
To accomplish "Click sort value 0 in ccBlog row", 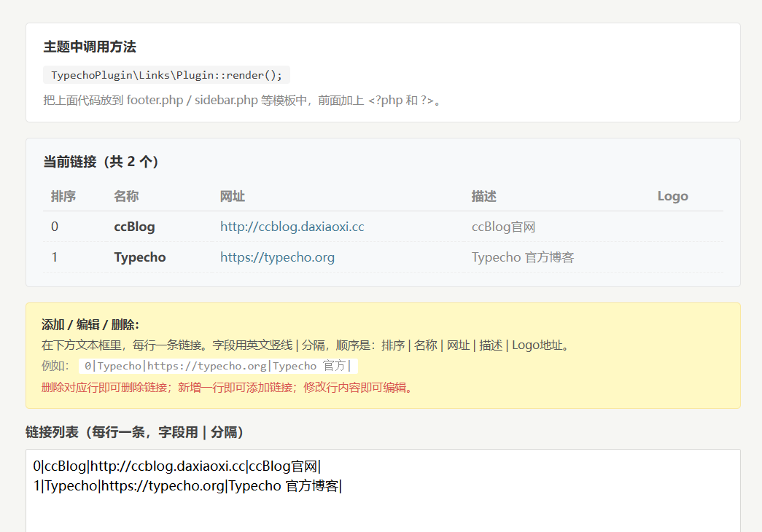I will coord(55,227).
